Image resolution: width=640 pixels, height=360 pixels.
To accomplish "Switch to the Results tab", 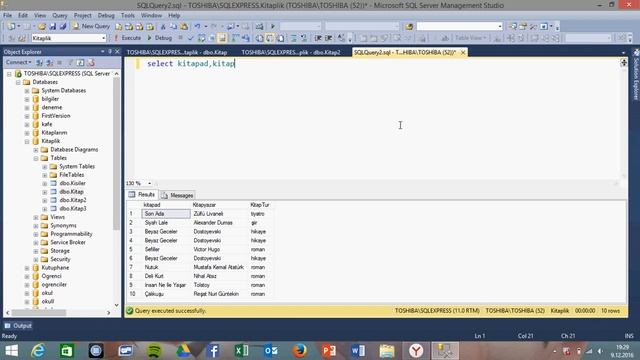I will [142, 195].
